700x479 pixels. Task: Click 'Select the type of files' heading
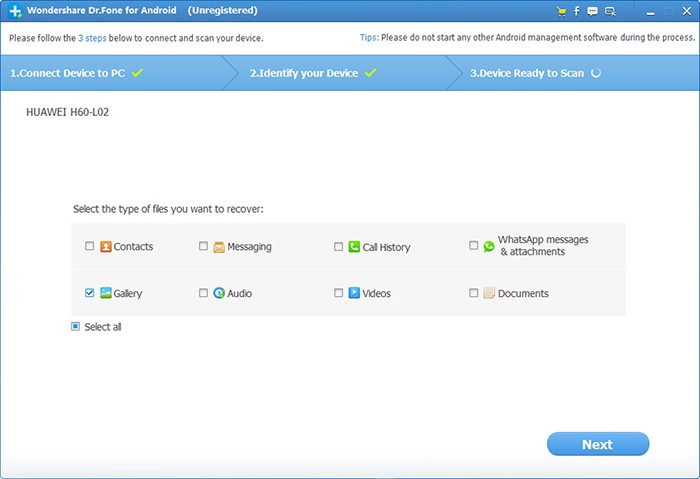[168, 209]
